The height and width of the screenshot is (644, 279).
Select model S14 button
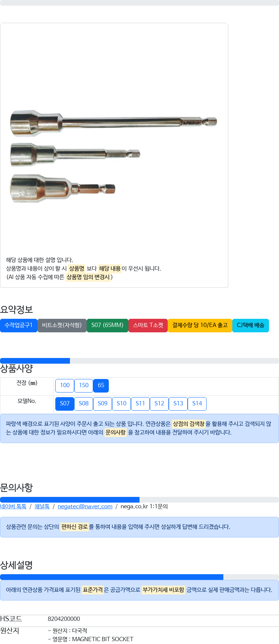tap(197, 404)
